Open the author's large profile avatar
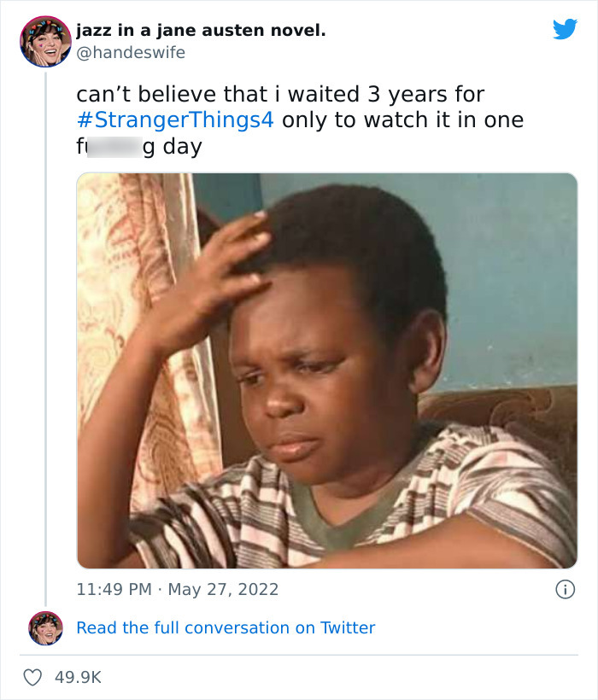598x700 pixels. pos(45,41)
